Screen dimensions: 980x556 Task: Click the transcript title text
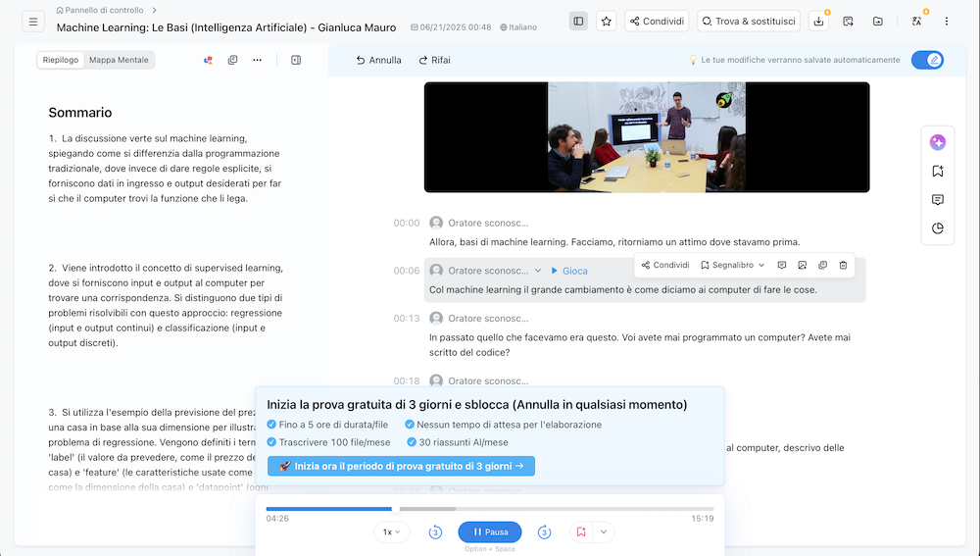point(226,27)
